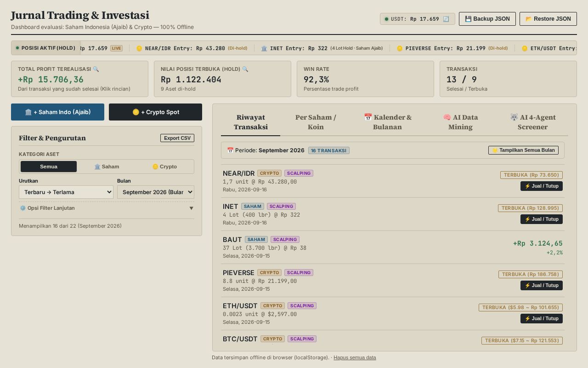The image size is (588, 368).
Task: Click gear icon of Opsi Filter Lanjutan
Action: pyautogui.click(x=23, y=208)
